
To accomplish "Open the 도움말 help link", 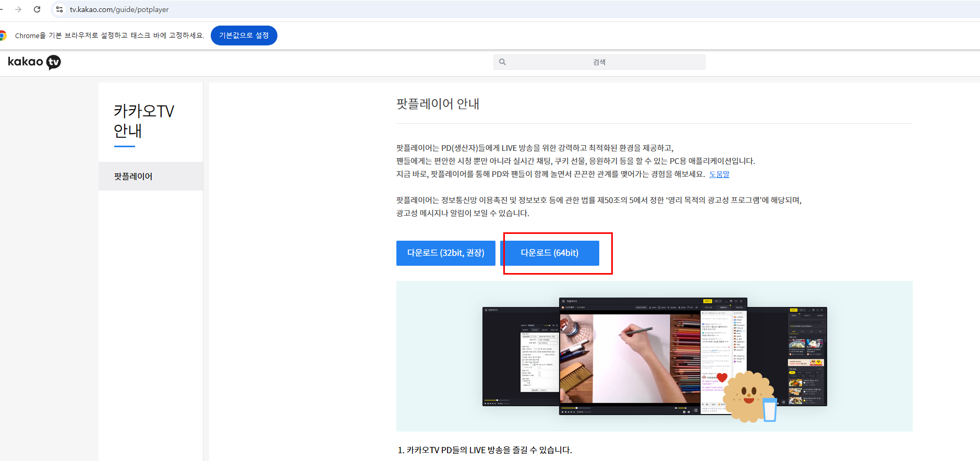I will pos(719,174).
